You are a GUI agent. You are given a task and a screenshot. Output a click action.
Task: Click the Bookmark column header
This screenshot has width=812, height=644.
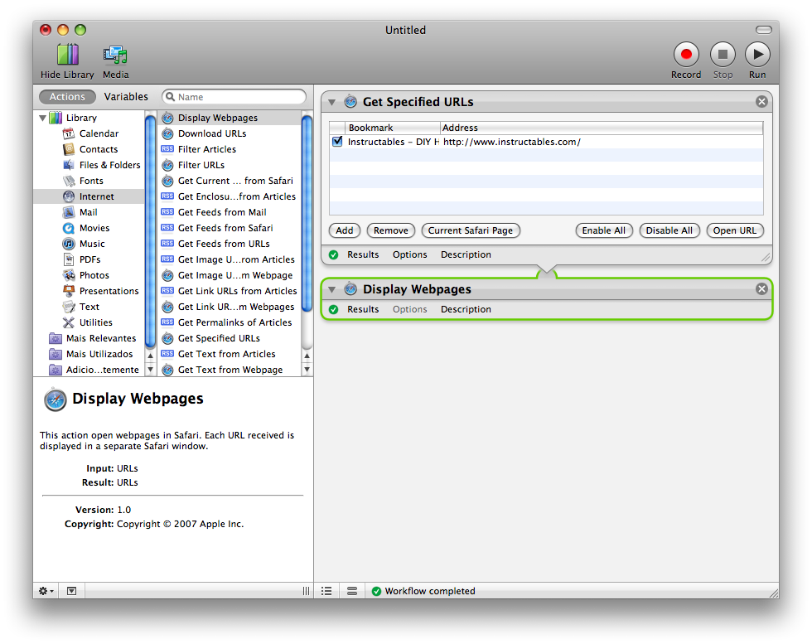[x=393, y=128]
